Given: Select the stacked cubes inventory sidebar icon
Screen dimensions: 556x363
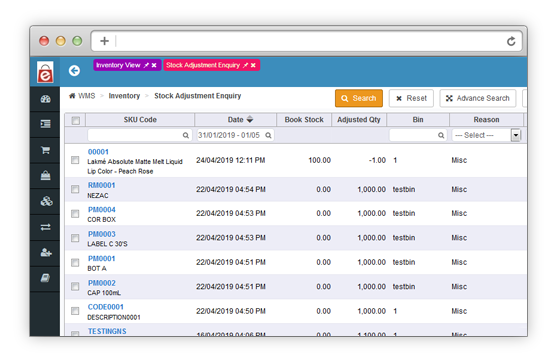Looking at the screenshot, I should (46, 201).
